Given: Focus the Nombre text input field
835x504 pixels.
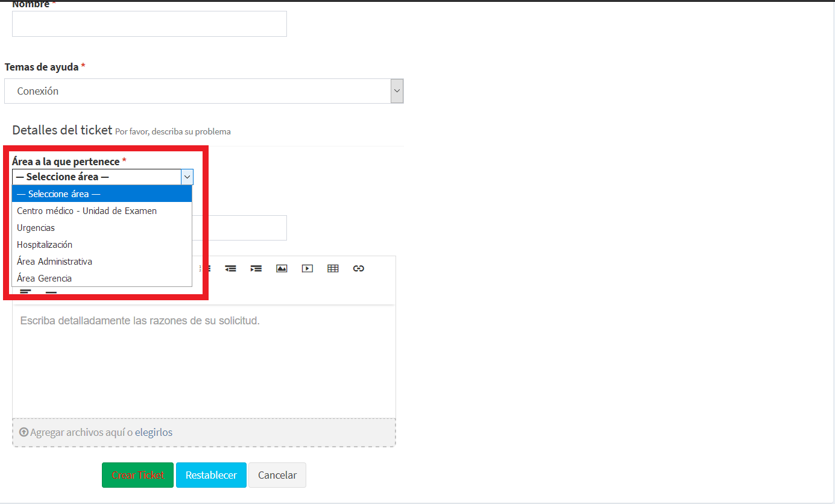Looking at the screenshot, I should pyautogui.click(x=149, y=24).
